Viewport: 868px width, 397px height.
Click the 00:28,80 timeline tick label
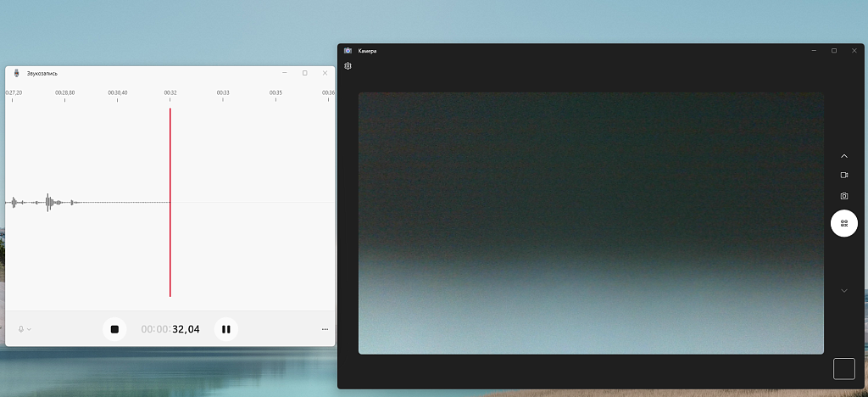pyautogui.click(x=64, y=93)
